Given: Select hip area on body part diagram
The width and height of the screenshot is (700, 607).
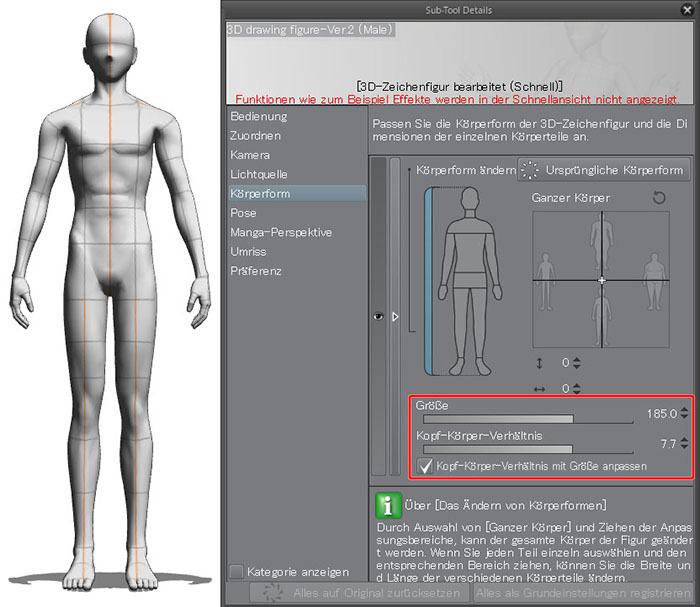Looking at the screenshot, I should pyautogui.click(x=470, y=280).
